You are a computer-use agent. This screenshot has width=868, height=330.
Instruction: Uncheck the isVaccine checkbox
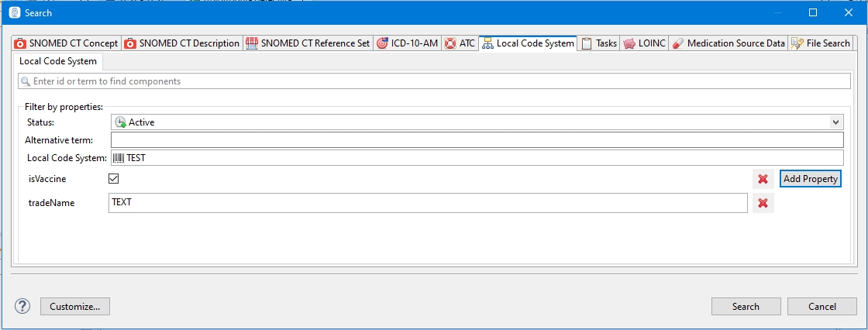pyautogui.click(x=114, y=178)
